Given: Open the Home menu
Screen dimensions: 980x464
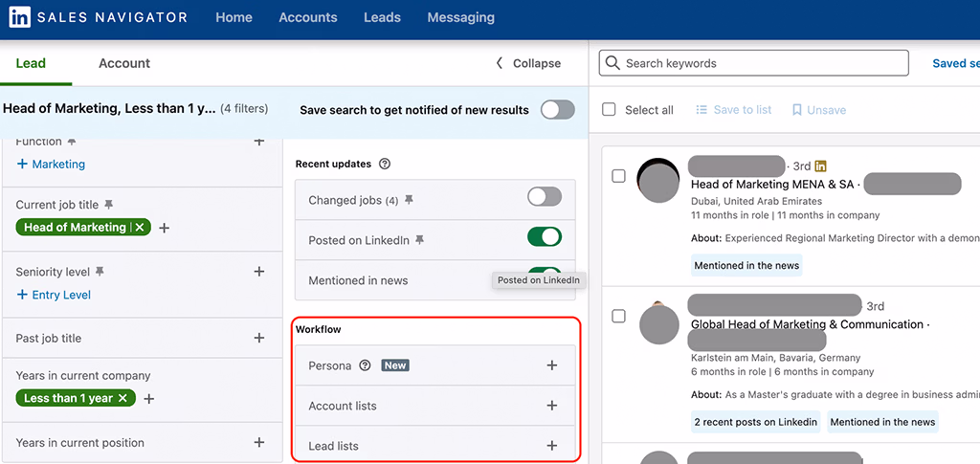Looking at the screenshot, I should point(234,17).
